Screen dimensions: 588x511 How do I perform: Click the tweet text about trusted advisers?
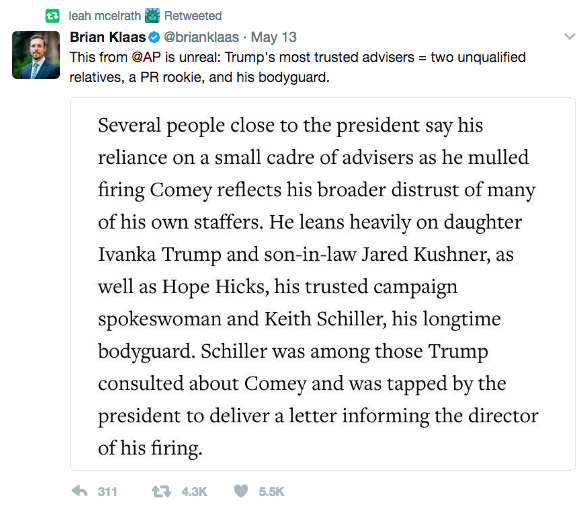(x=298, y=67)
